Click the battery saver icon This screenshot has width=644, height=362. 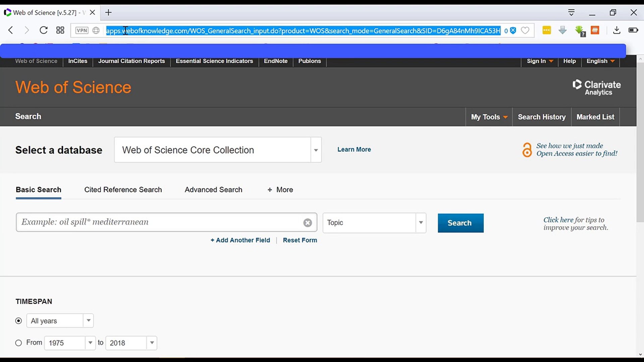[x=633, y=31]
